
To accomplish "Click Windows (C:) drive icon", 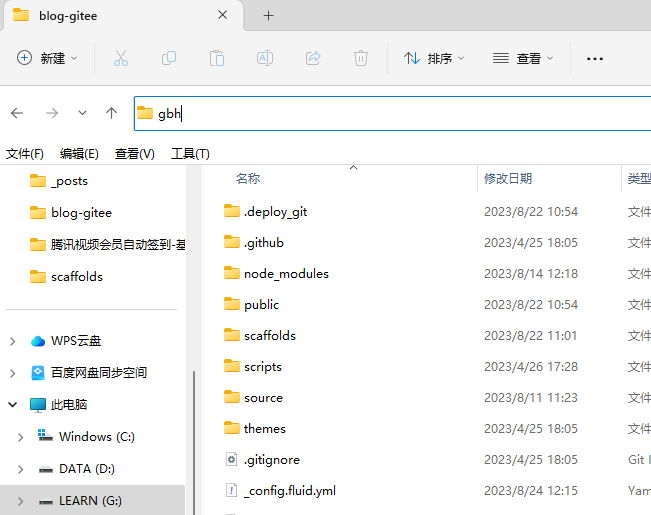I will pyautogui.click(x=45, y=436).
